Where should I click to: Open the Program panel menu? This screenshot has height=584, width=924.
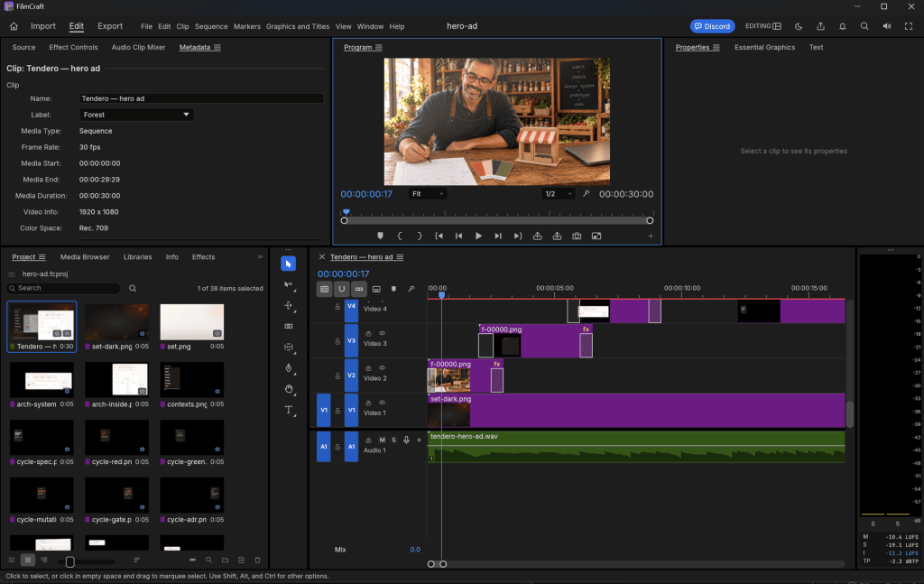click(379, 47)
